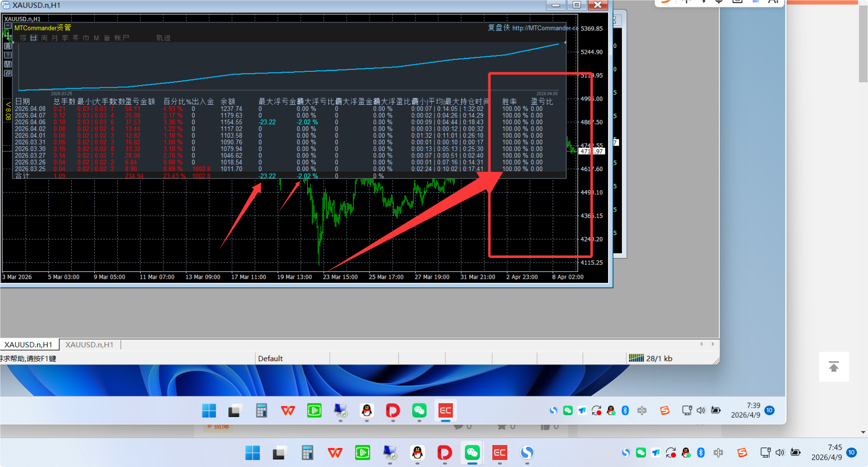Open QQ penguin on the bottom taskbar
This screenshot has width=868, height=467.
pyautogui.click(x=418, y=453)
